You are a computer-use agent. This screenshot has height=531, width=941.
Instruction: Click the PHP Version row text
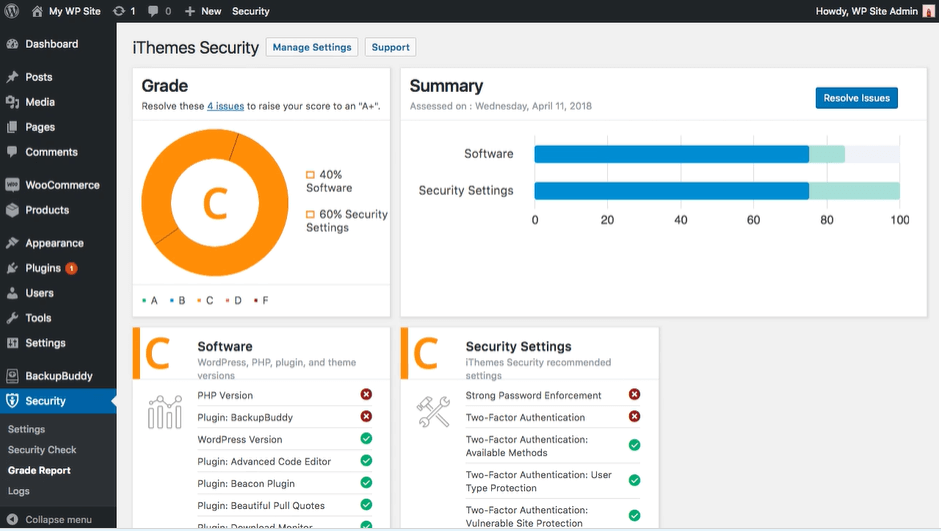[225, 395]
